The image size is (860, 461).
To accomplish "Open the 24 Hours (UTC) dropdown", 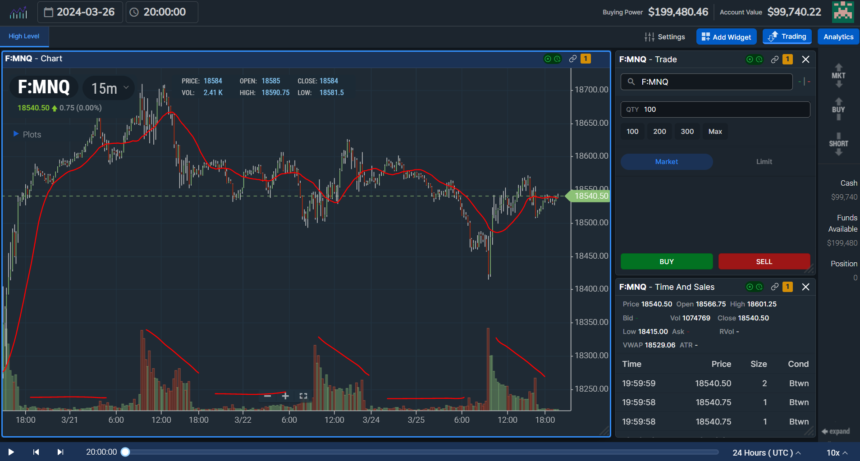I will (772, 452).
